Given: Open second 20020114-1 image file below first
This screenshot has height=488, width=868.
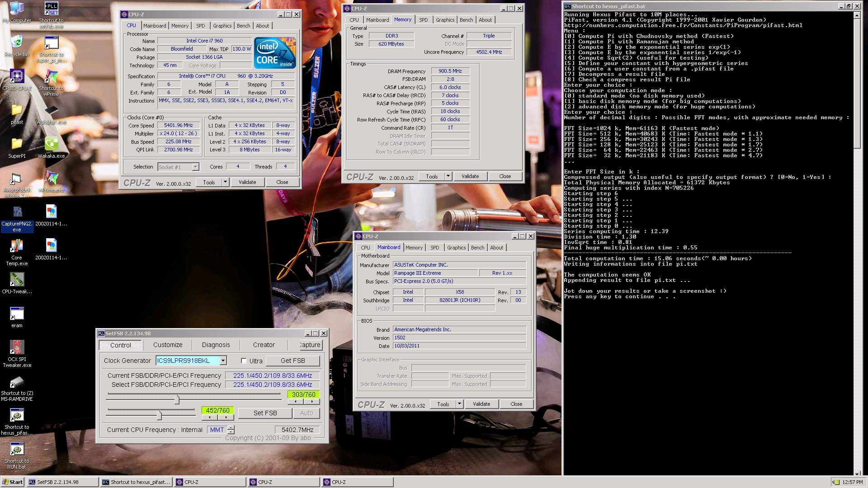Looking at the screenshot, I should coord(51,249).
